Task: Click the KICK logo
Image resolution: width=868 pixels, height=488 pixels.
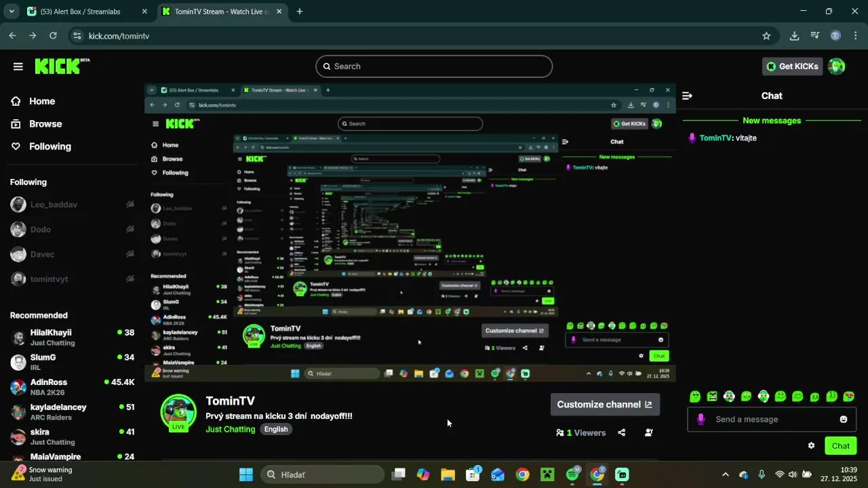Action: click(x=62, y=66)
